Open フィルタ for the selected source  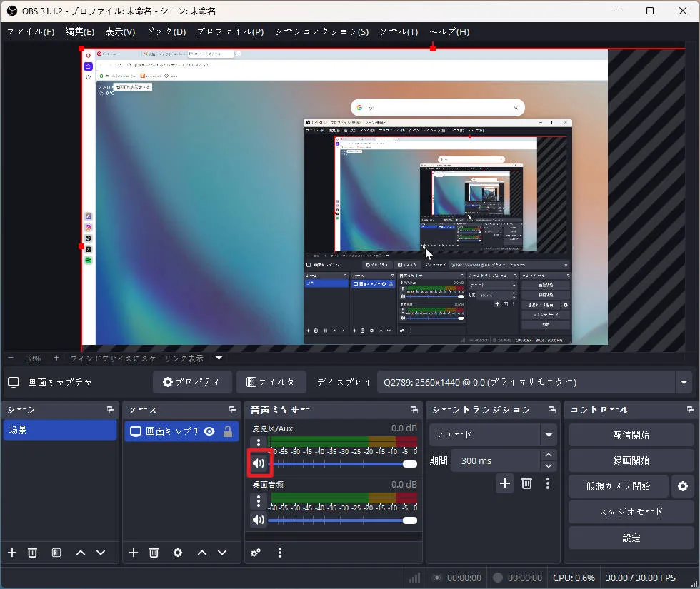(271, 382)
